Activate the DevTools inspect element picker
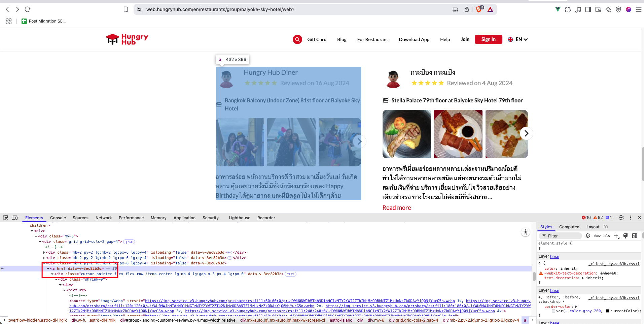Image resolution: width=644 pixels, height=324 pixels. click(5, 218)
